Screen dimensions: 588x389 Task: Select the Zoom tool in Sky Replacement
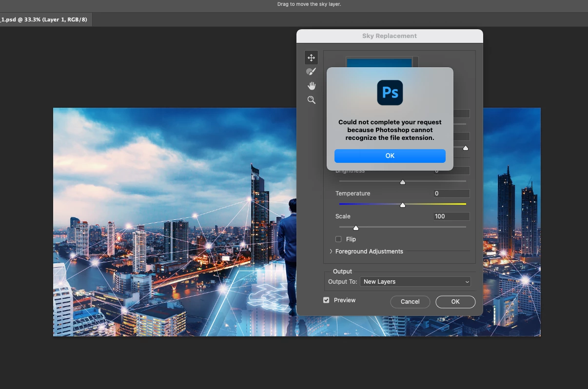tap(311, 100)
